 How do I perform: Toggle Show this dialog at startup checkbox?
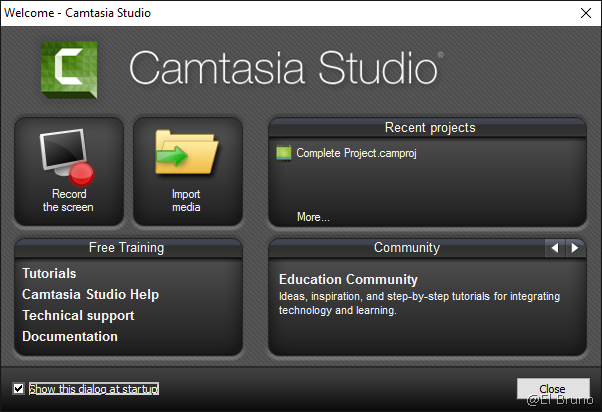click(x=19, y=389)
